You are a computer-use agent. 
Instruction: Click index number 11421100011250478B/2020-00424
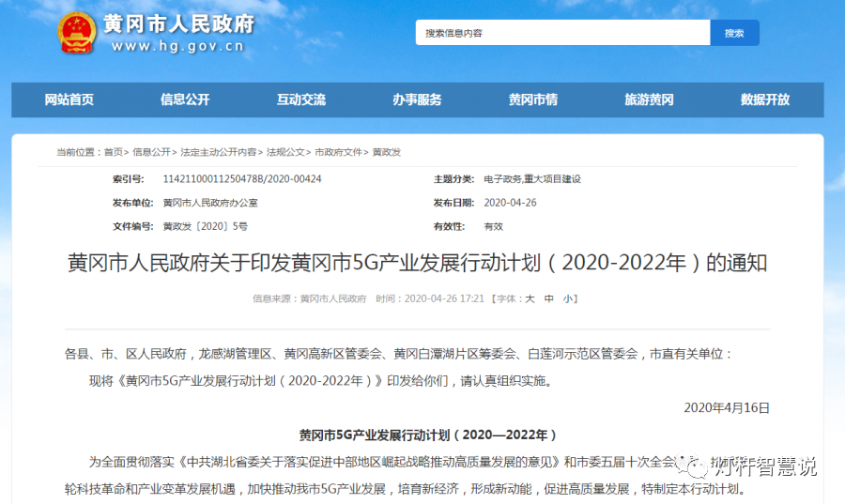(242, 178)
